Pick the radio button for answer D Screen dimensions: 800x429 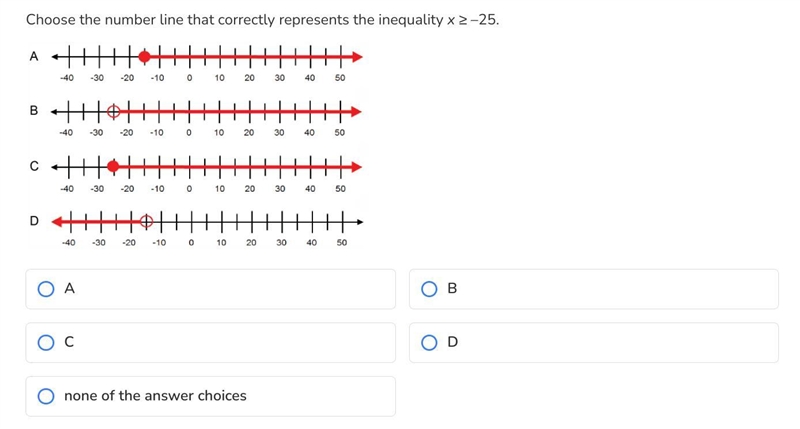(x=429, y=342)
